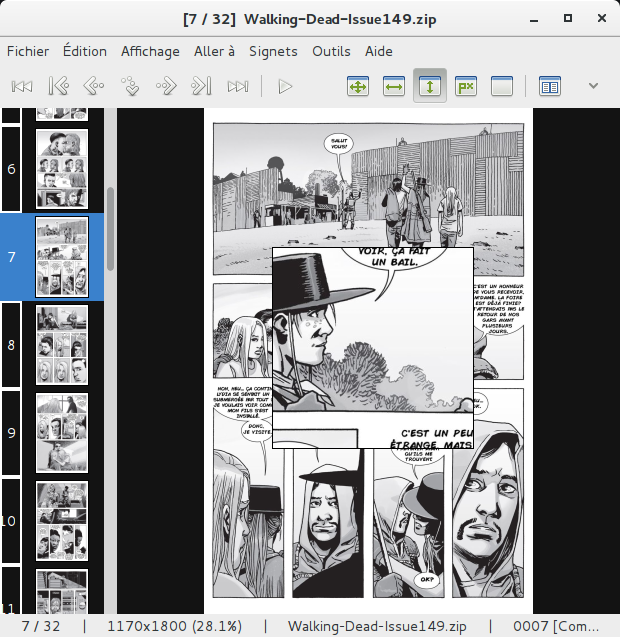Click the thumbnail sidebar scrollbar handle
620x637 pixels.
tap(110, 229)
